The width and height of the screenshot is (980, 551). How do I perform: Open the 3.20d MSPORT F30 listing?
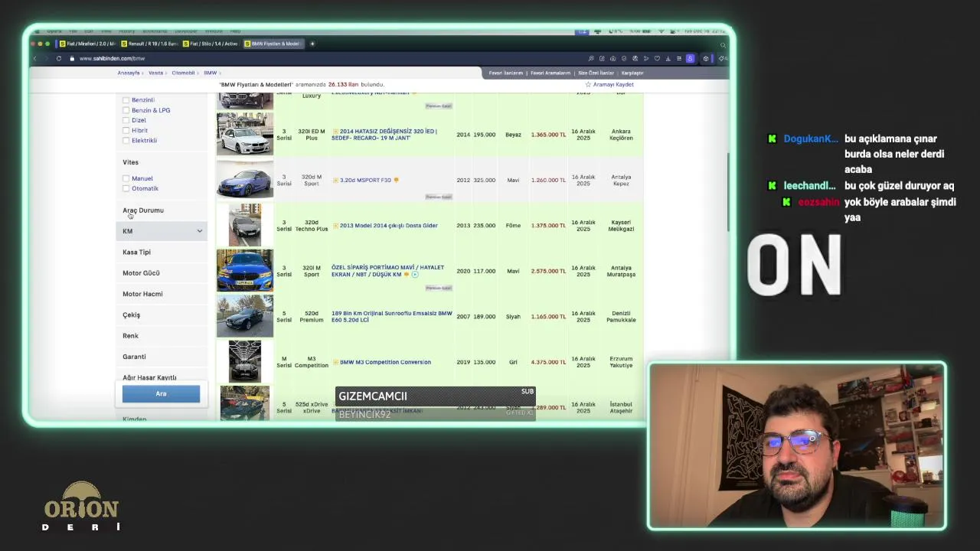[x=365, y=180]
